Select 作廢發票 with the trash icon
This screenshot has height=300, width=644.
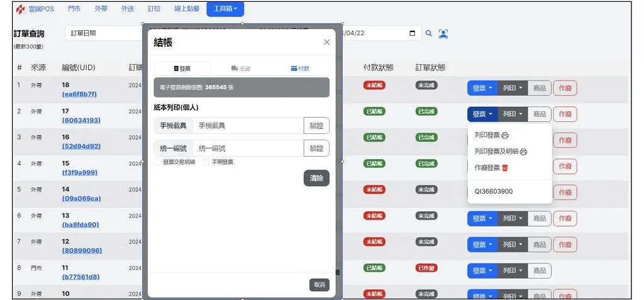tap(491, 168)
